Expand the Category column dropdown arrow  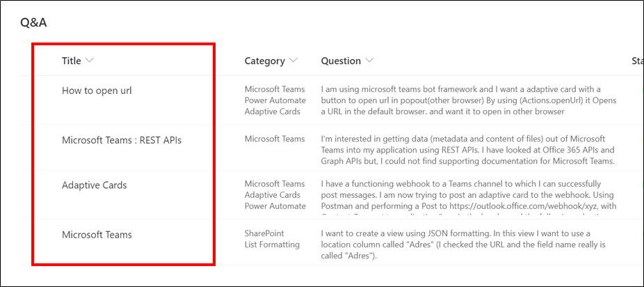[293, 61]
